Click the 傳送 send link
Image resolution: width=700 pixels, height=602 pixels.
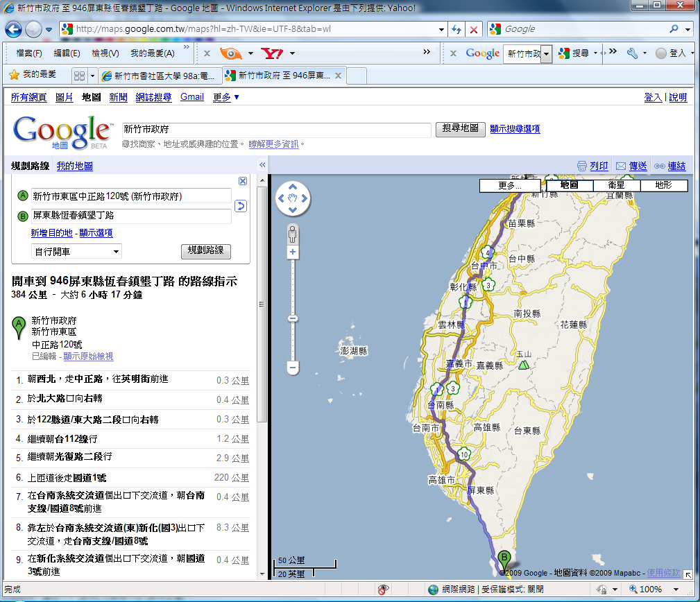click(x=638, y=166)
